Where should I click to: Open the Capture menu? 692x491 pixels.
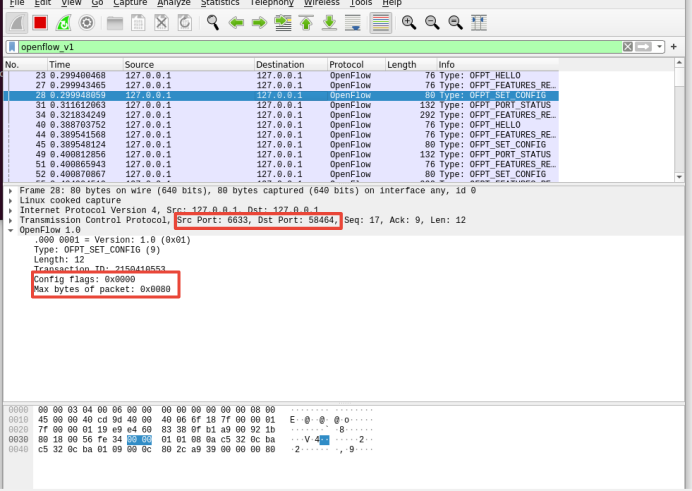130,3
